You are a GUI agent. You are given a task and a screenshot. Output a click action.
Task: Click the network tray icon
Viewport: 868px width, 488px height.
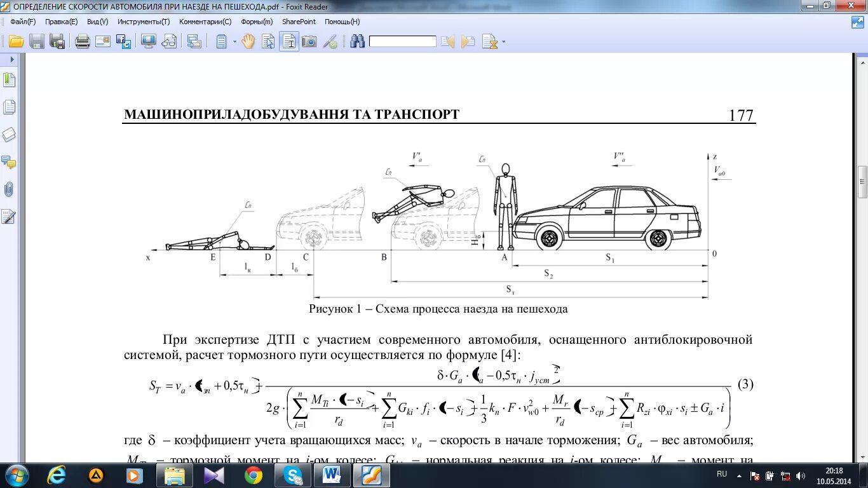click(x=785, y=475)
